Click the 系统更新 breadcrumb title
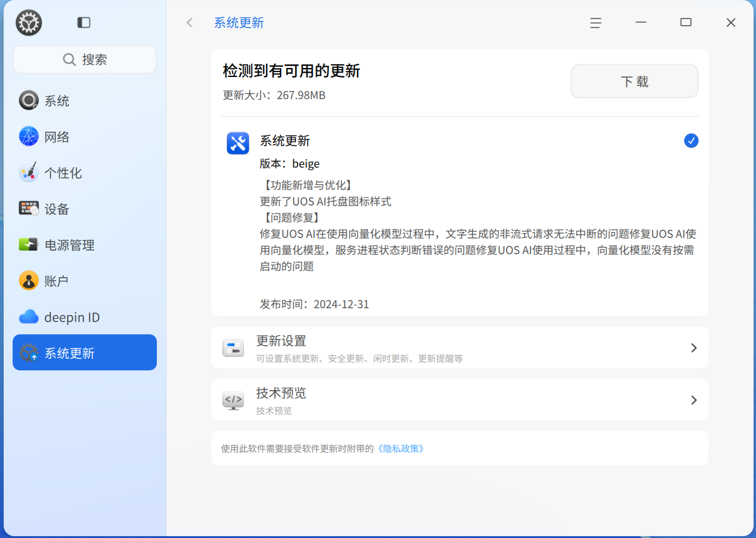The image size is (756, 538). pos(239,23)
